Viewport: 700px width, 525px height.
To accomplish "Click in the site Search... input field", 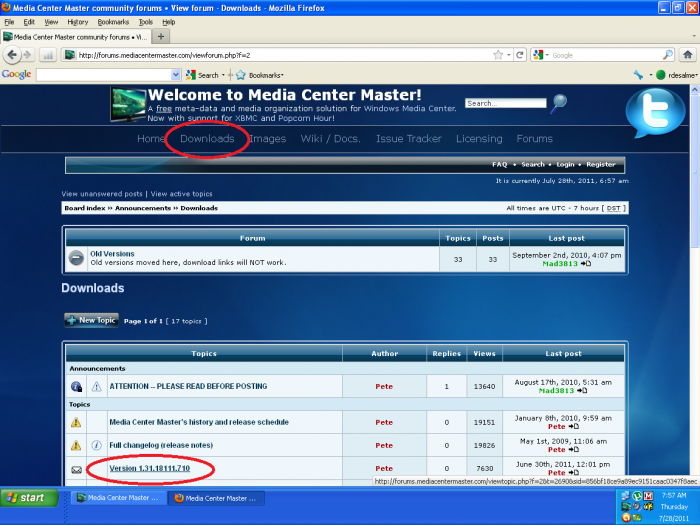I will (505, 103).
